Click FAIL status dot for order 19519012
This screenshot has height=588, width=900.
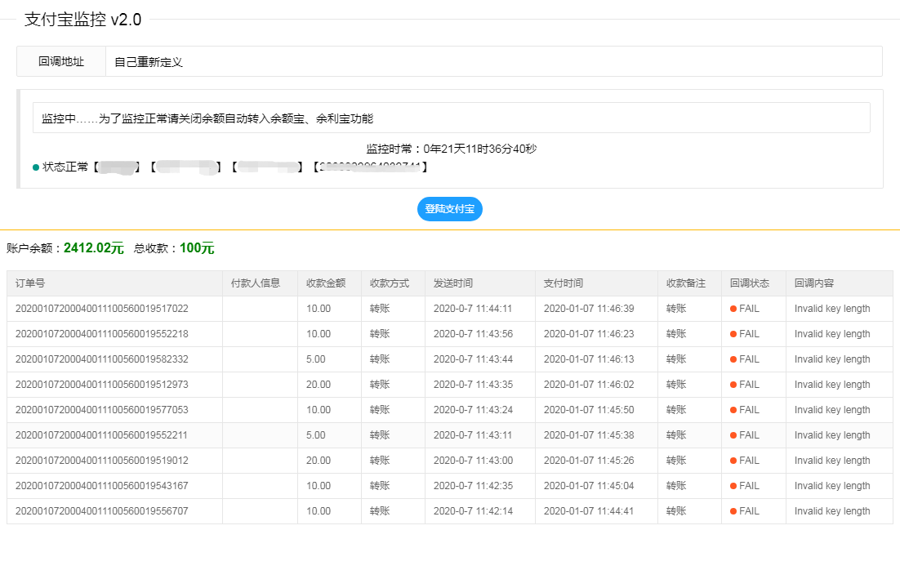(x=733, y=461)
